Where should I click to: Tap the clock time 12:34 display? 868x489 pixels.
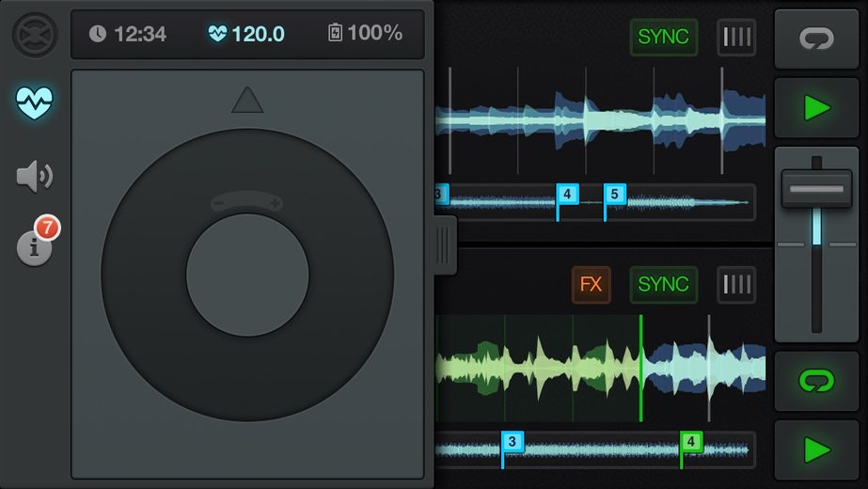pyautogui.click(x=128, y=35)
